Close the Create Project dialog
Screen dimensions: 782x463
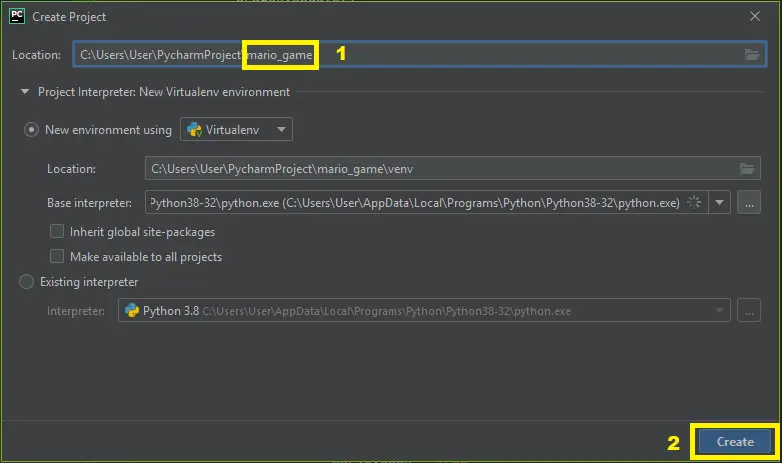[755, 17]
